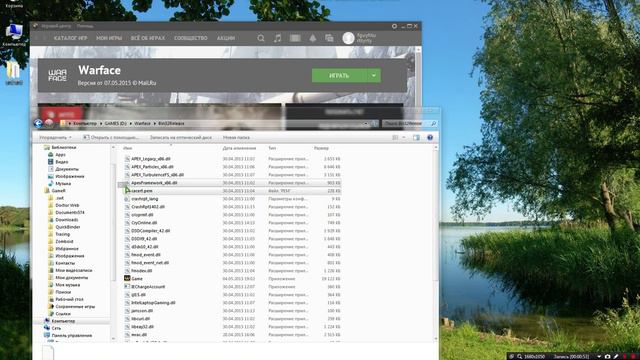Click Компьютер in the address breadcrumb

click(x=85, y=123)
